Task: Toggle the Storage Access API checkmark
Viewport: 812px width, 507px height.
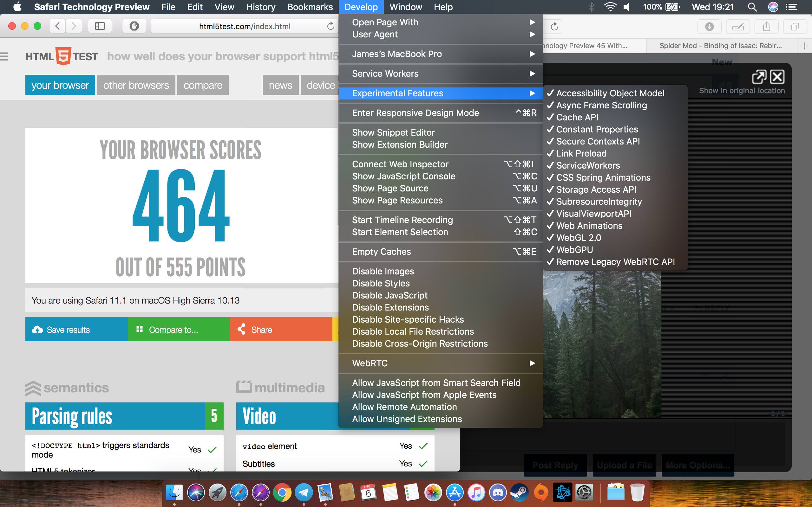Action: [x=596, y=189]
